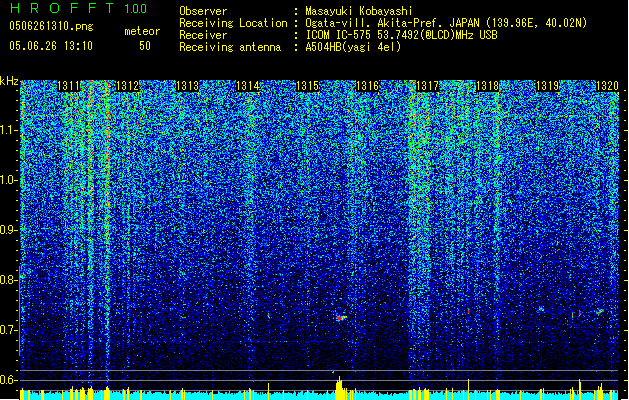Click the Observer label
The height and width of the screenshot is (400, 629).
[x=203, y=11]
